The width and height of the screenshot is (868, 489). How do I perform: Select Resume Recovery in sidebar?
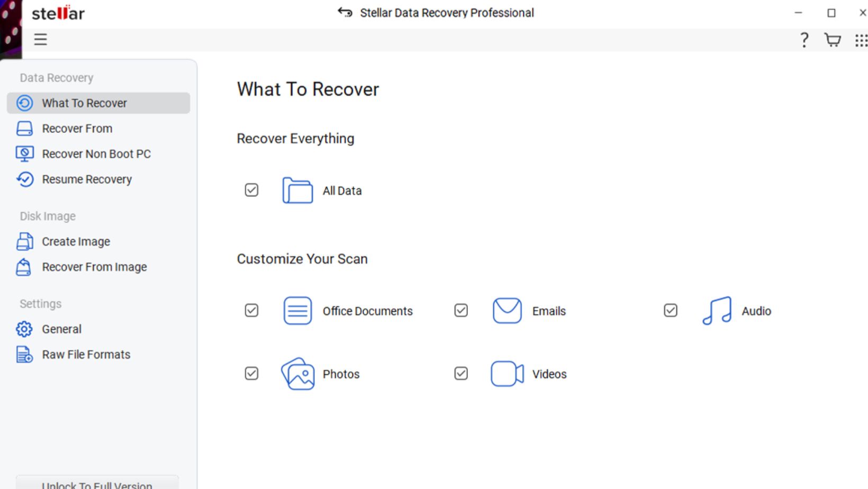pyautogui.click(x=98, y=179)
